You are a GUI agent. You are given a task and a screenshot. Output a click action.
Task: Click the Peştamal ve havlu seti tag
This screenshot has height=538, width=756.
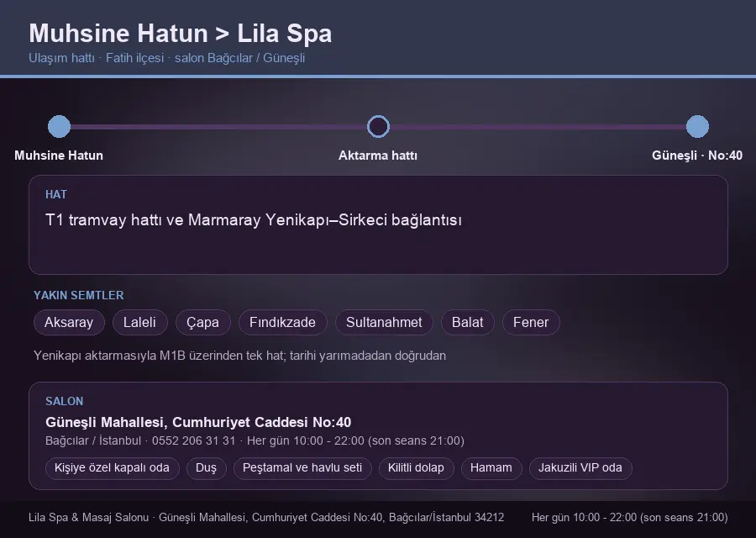(x=302, y=468)
